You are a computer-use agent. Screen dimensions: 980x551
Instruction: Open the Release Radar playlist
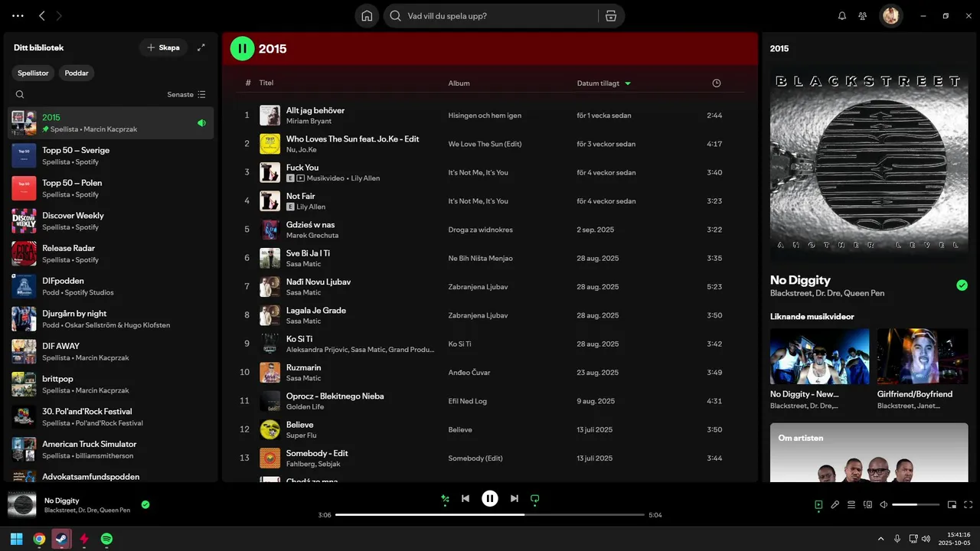[111, 254]
